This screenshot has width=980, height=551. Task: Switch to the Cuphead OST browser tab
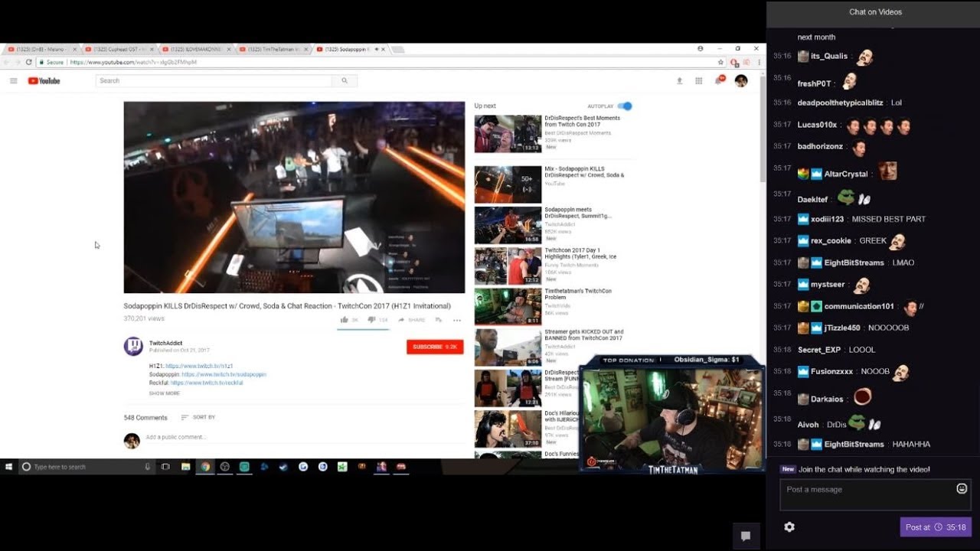click(119, 49)
